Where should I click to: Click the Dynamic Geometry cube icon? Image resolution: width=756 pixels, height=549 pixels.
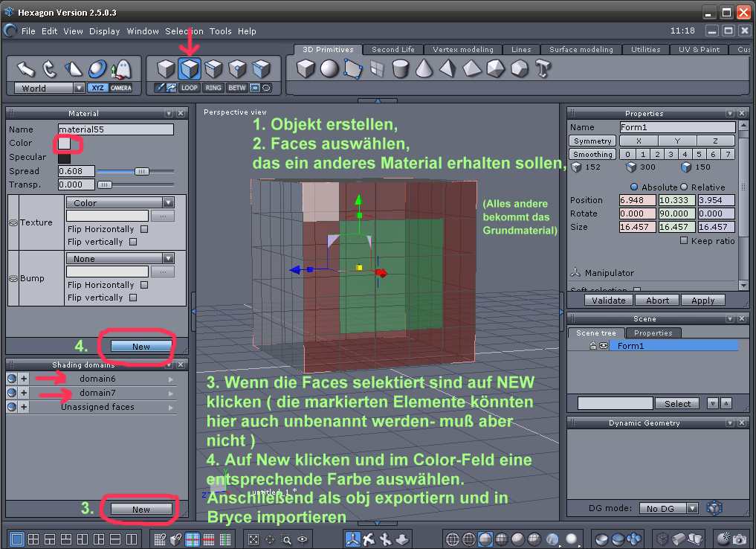tap(714, 508)
